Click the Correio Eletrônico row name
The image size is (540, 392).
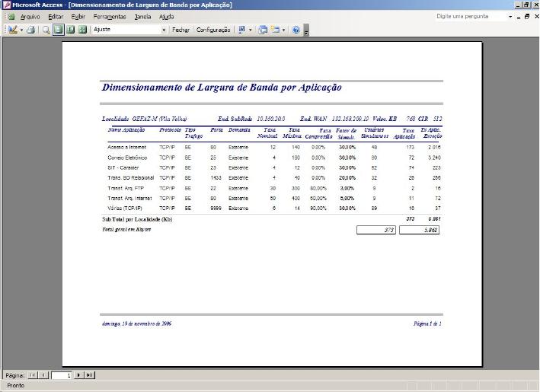tap(127, 158)
